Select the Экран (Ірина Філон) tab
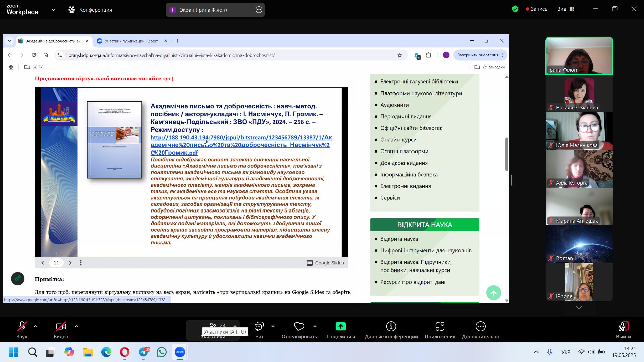Viewport: 644px width, 362px height. point(203,10)
